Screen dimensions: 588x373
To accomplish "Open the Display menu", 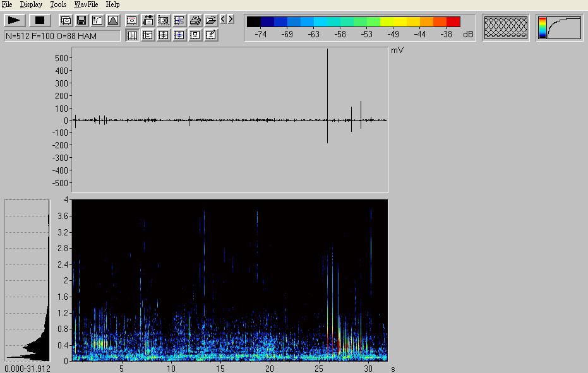I will [x=31, y=4].
